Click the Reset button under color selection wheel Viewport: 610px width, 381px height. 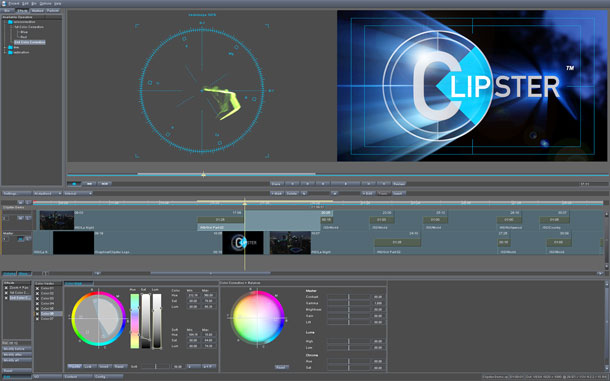(x=120, y=366)
